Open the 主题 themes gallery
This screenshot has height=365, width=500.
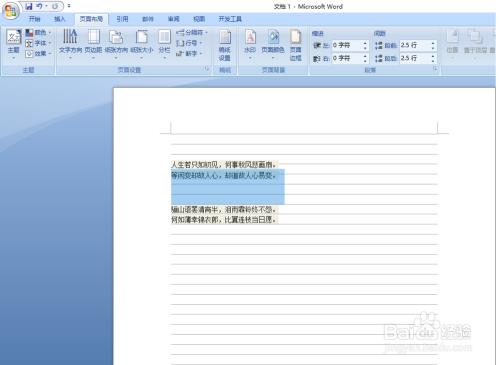click(x=14, y=44)
